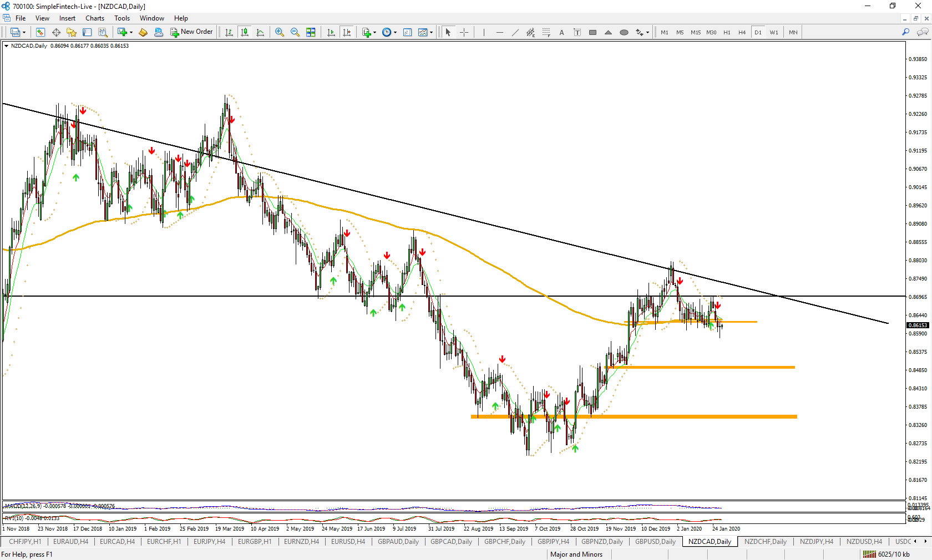The width and height of the screenshot is (932, 560).
Task: Switch to the EURUSD,H4 chart tab
Action: [x=348, y=542]
